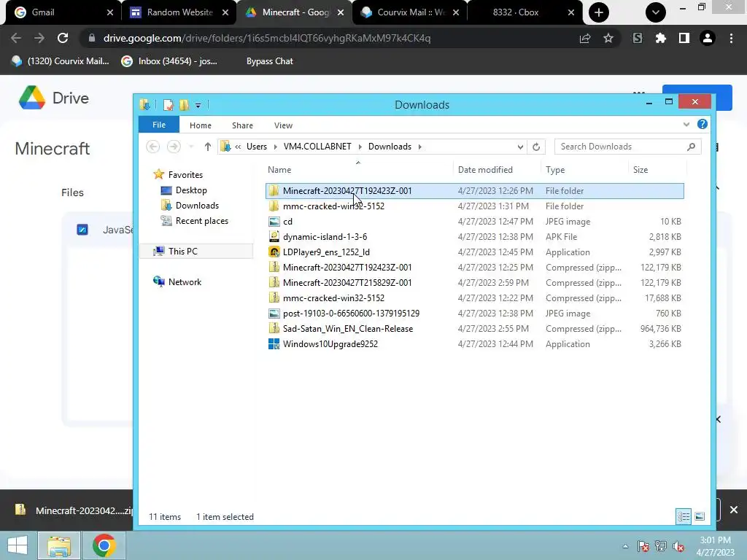Click File Explorer taskbar icon
Image resolution: width=747 pixels, height=560 pixels.
[x=59, y=545]
